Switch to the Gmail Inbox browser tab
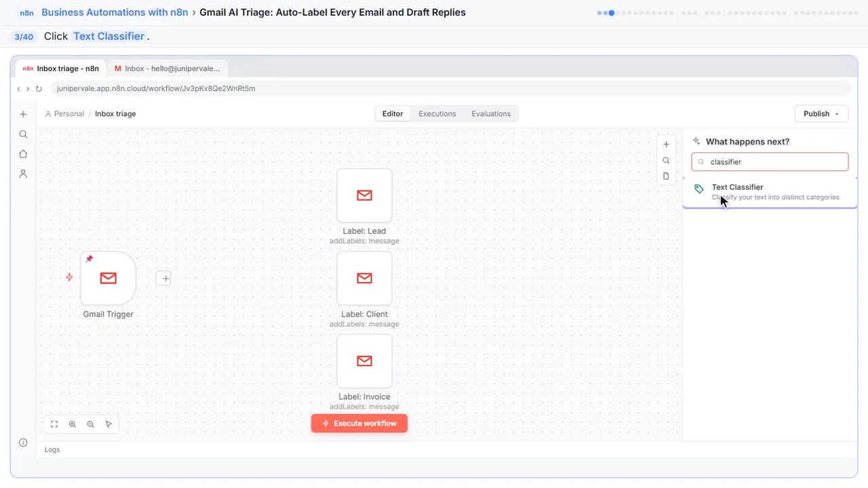The width and height of the screenshot is (868, 488). point(167,68)
